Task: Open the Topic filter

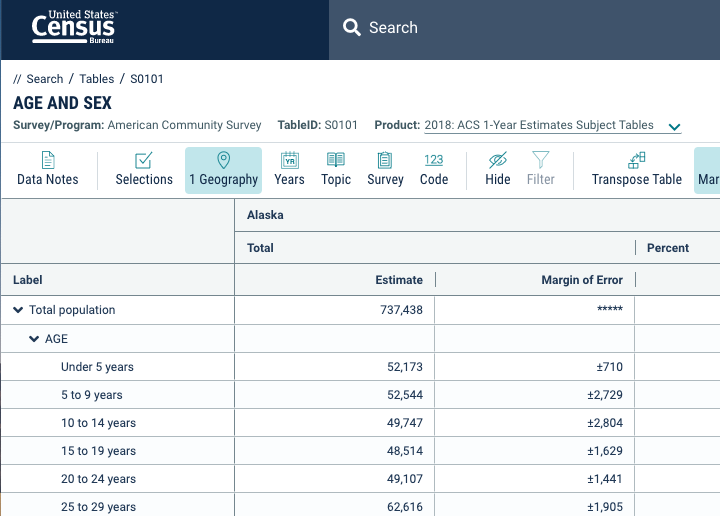Action: coord(336,169)
